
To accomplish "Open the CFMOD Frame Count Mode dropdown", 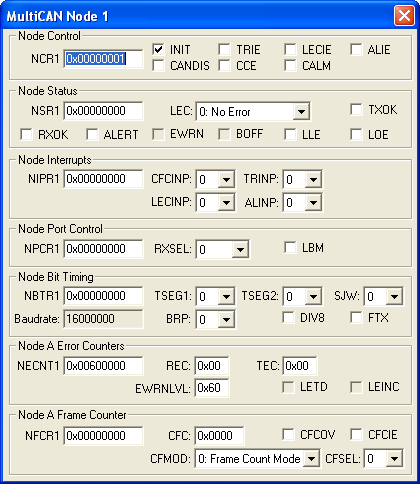I will tap(257, 459).
